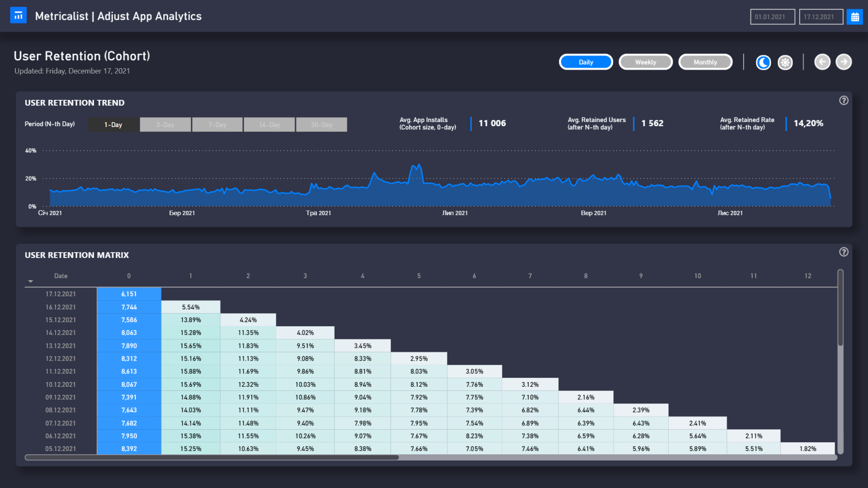The width and height of the screenshot is (868, 488).
Task: Select the 1-Day period button
Action: [x=113, y=124]
